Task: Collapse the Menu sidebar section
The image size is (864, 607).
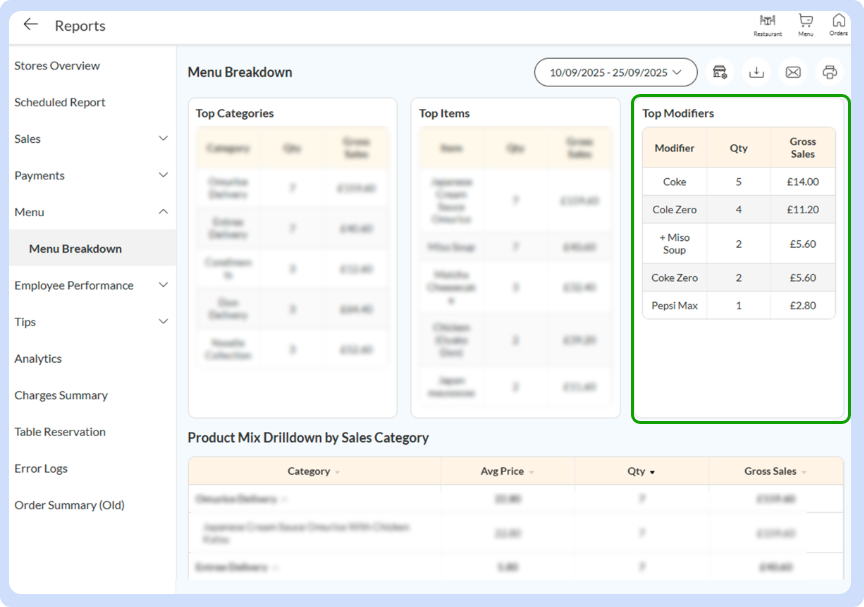Action: point(163,212)
